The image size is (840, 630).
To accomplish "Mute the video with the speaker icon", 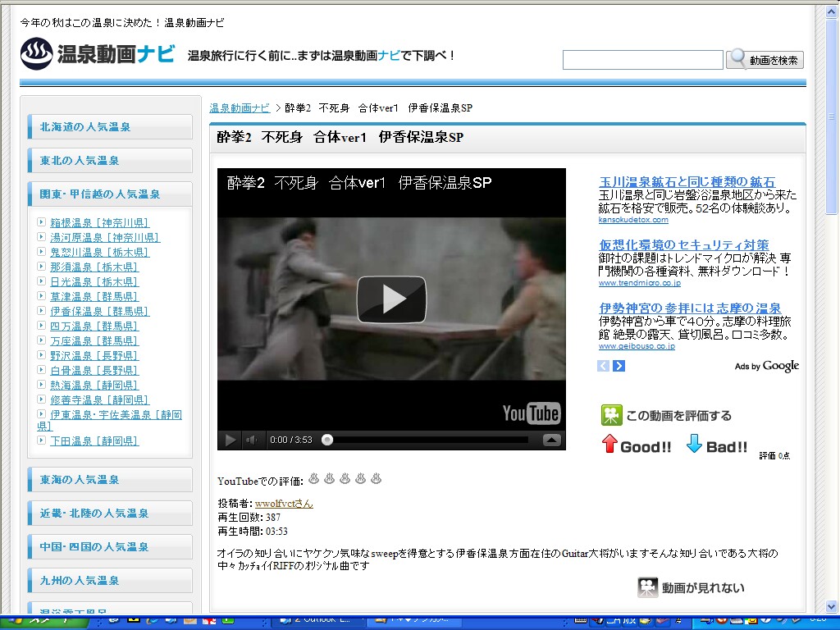I will pyautogui.click(x=251, y=440).
